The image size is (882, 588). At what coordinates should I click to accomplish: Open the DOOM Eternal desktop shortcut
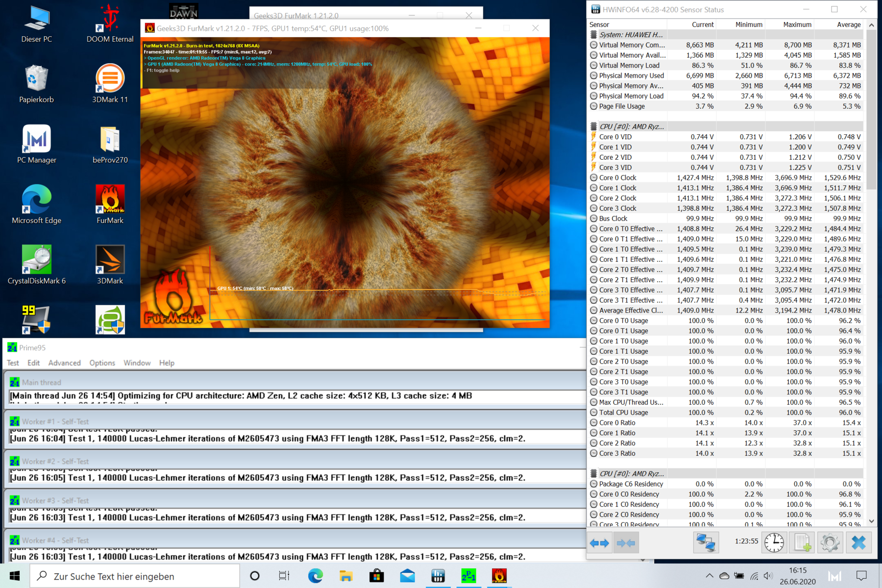coord(110,24)
